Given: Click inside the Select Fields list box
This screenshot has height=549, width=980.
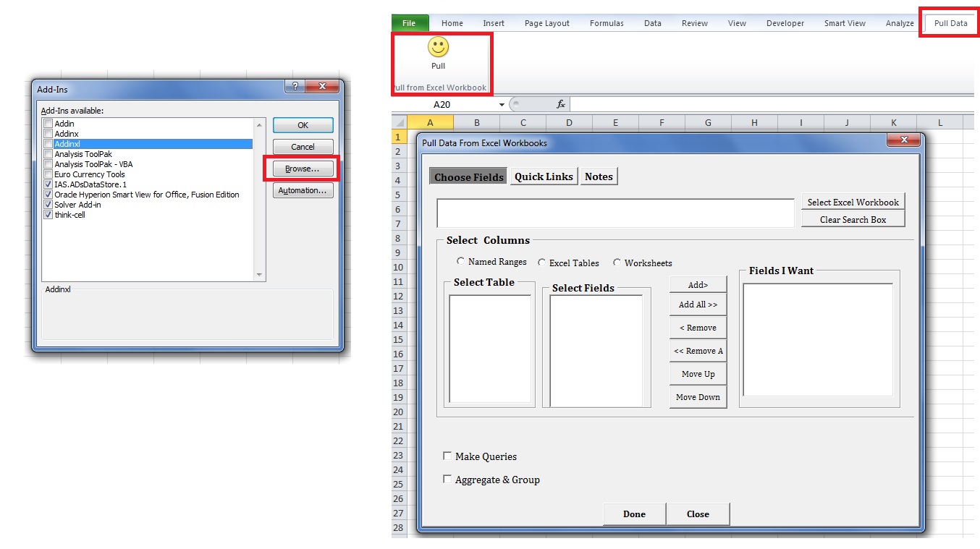Looking at the screenshot, I should (x=596, y=350).
